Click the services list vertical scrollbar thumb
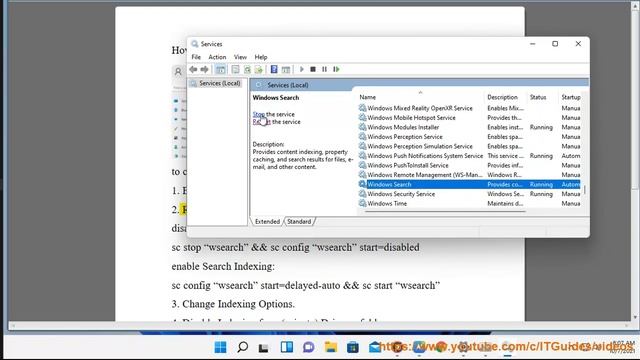The width and height of the screenshot is (640, 360). 585,189
